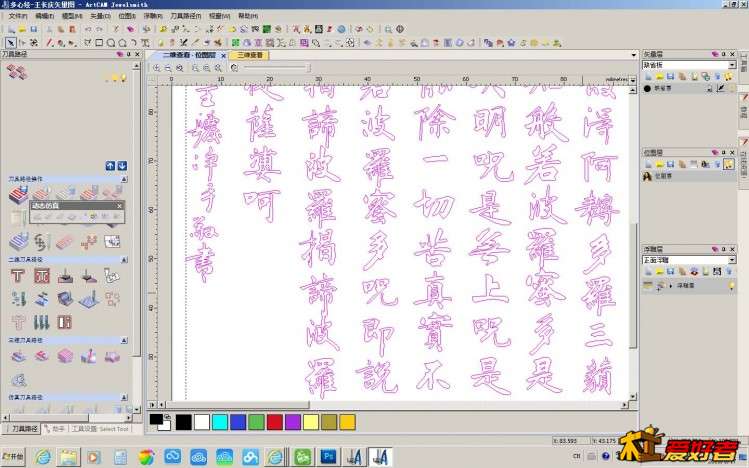Screen dimensions: 749x468
Task: Activate the Select Vectors arrow tool
Action: pyautogui.click(x=11, y=43)
